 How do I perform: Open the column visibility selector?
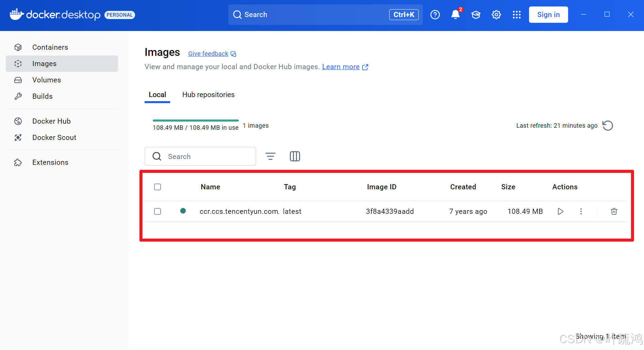(x=295, y=156)
